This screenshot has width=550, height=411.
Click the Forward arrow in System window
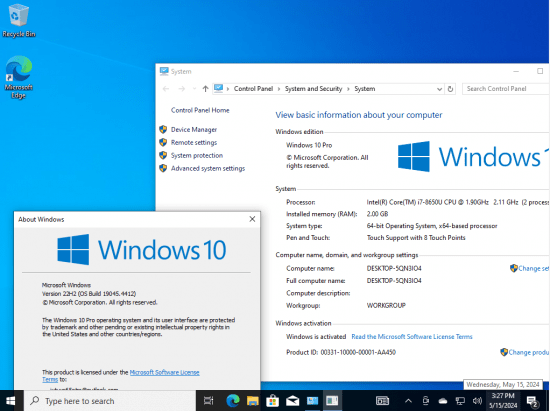[181, 89]
